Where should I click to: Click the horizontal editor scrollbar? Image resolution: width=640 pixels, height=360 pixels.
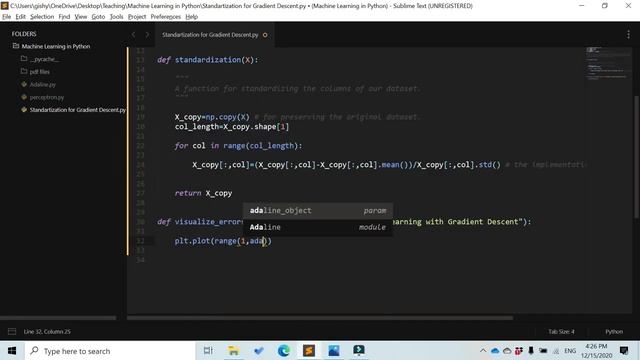point(320,318)
